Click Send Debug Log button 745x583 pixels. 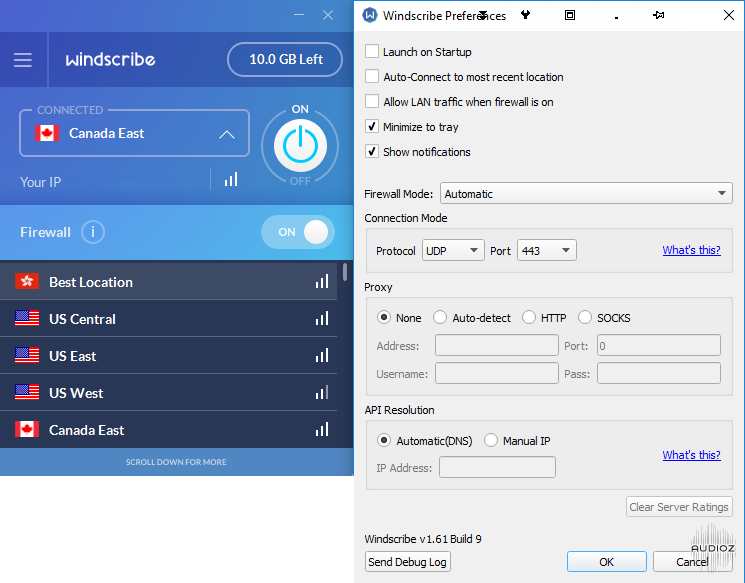(x=408, y=562)
